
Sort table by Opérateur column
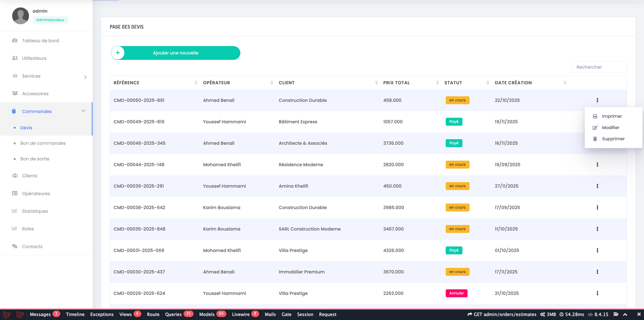pyautogui.click(x=237, y=83)
